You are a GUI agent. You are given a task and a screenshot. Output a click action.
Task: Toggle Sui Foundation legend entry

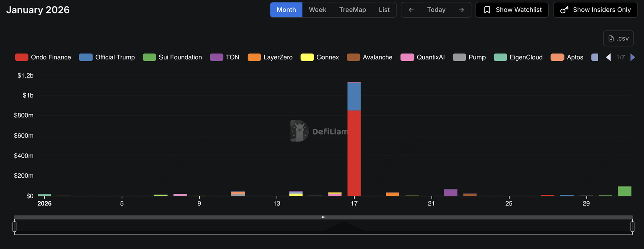click(173, 57)
